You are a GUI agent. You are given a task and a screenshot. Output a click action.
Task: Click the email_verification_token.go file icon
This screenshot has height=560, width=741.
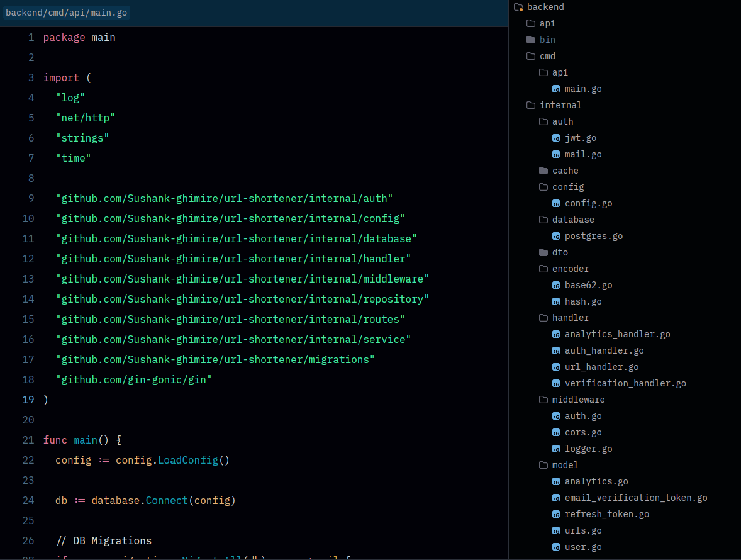(556, 498)
